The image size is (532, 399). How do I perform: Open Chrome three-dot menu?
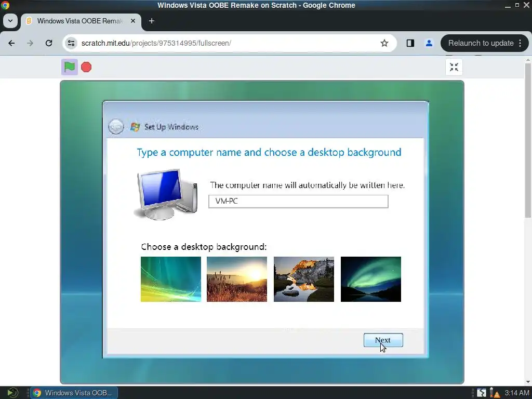(520, 43)
